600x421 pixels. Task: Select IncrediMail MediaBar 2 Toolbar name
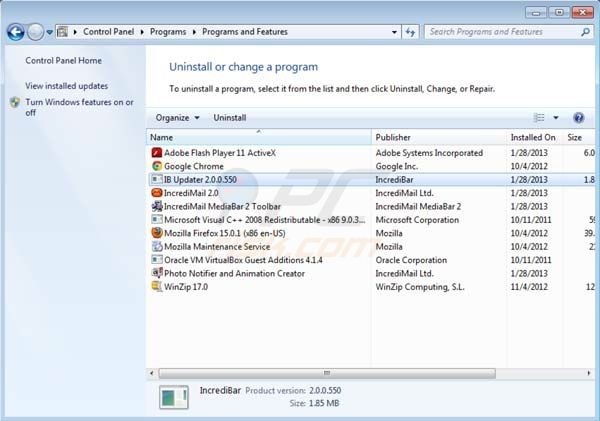tap(222, 206)
